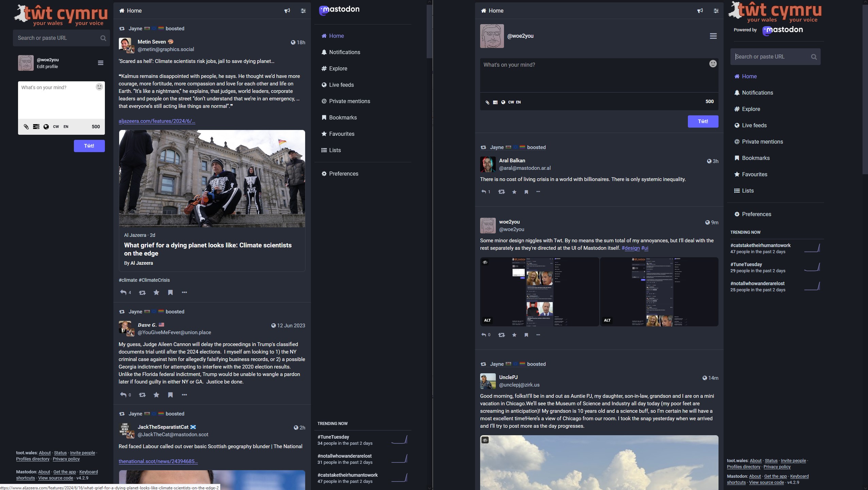The width and height of the screenshot is (868, 490).
Task: Attach a file to your new post
Action: coord(26,127)
